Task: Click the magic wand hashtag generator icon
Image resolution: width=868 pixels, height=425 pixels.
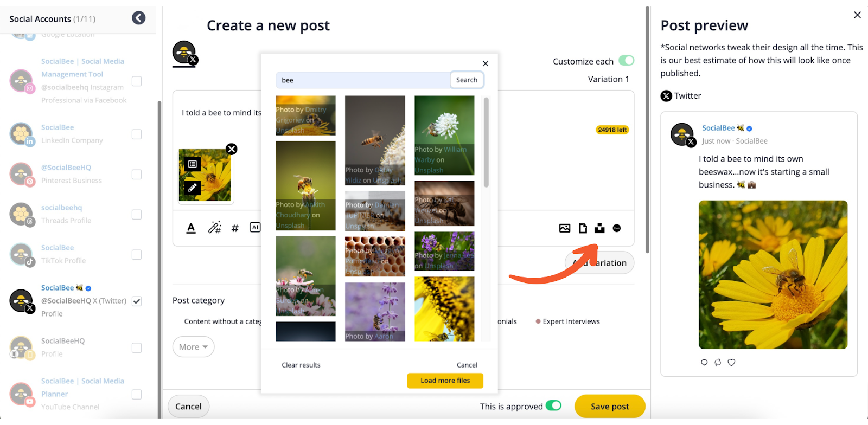Action: (215, 228)
